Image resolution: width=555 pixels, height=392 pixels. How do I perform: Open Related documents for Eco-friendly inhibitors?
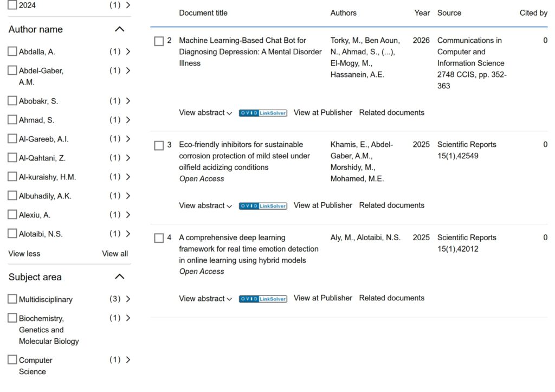point(391,205)
